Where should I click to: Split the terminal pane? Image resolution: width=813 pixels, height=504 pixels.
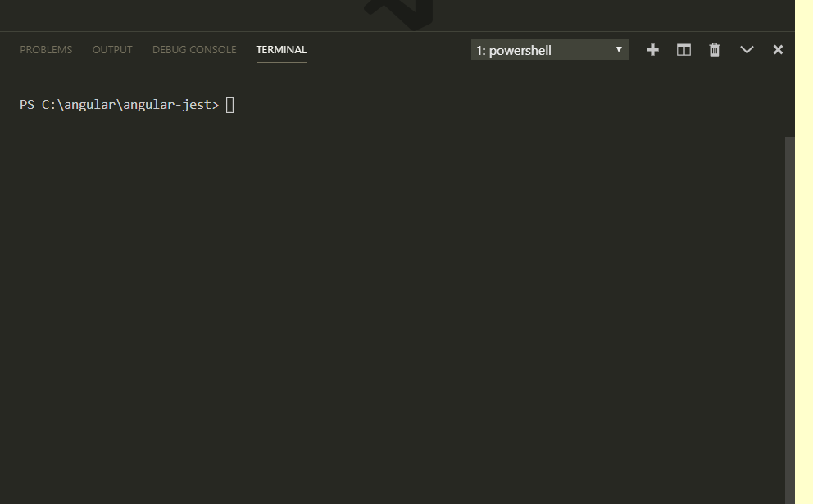tap(684, 50)
